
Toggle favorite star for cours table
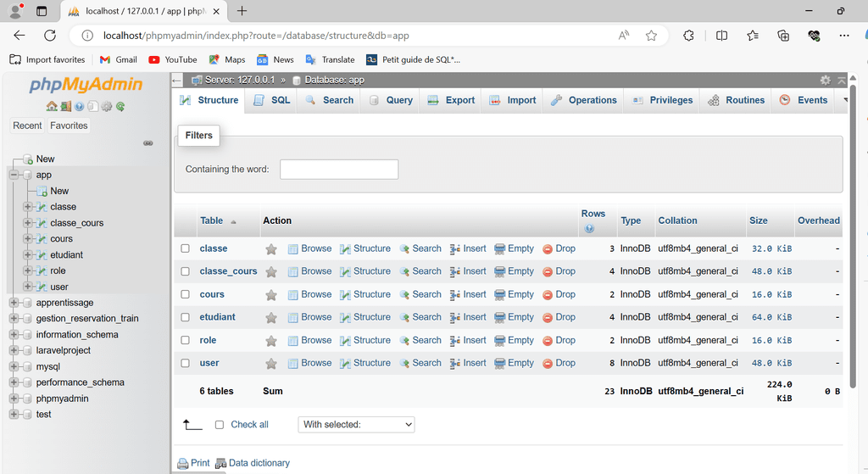(x=270, y=295)
